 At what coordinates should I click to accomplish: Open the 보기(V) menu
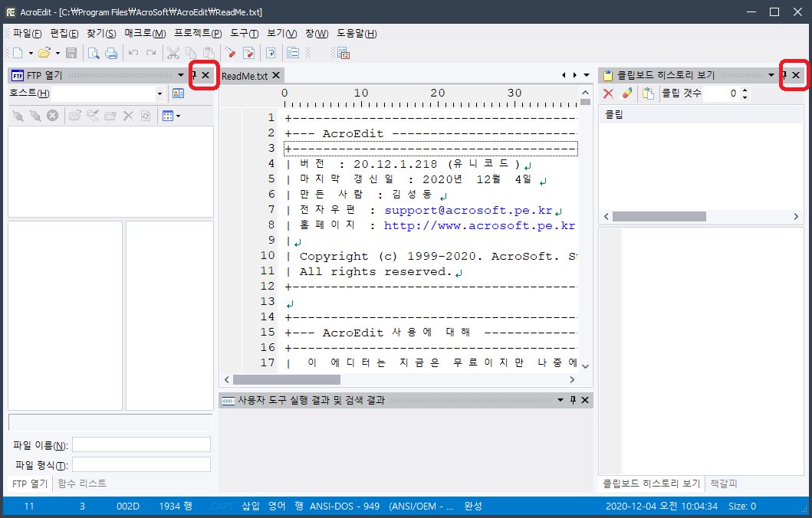281,34
